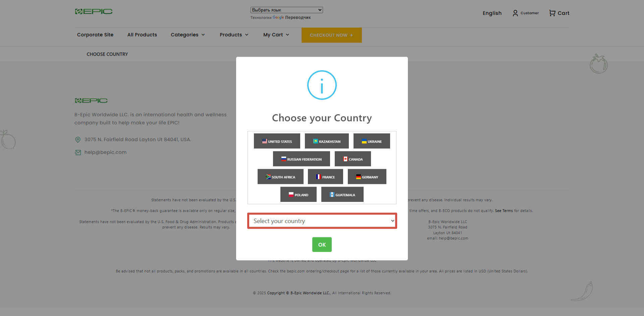Image resolution: width=644 pixels, height=316 pixels.
Task: Switch the site language via English
Action: coord(492,13)
